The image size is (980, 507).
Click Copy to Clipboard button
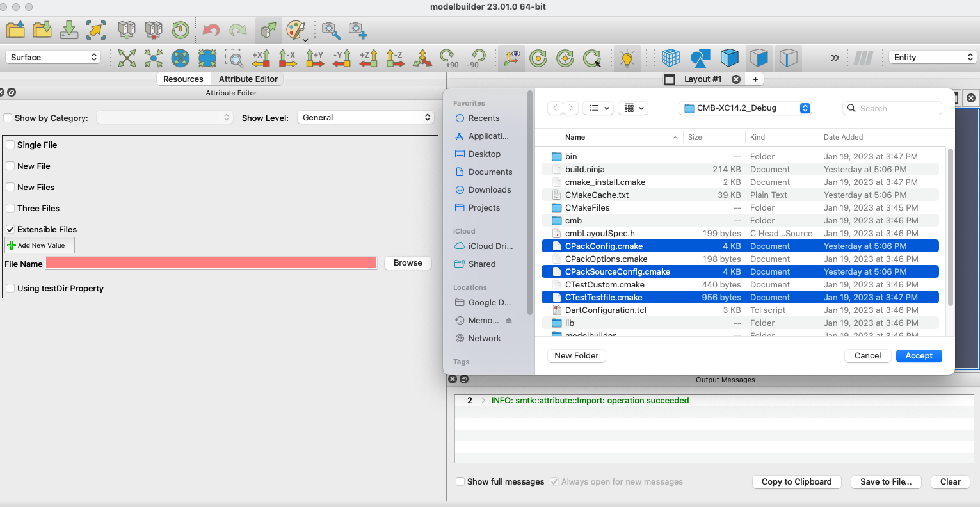click(x=797, y=482)
